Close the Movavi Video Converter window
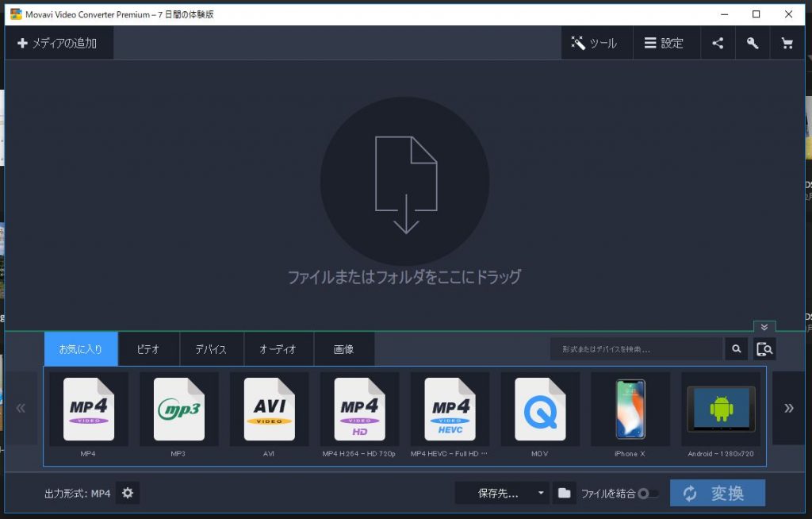 pos(788,14)
